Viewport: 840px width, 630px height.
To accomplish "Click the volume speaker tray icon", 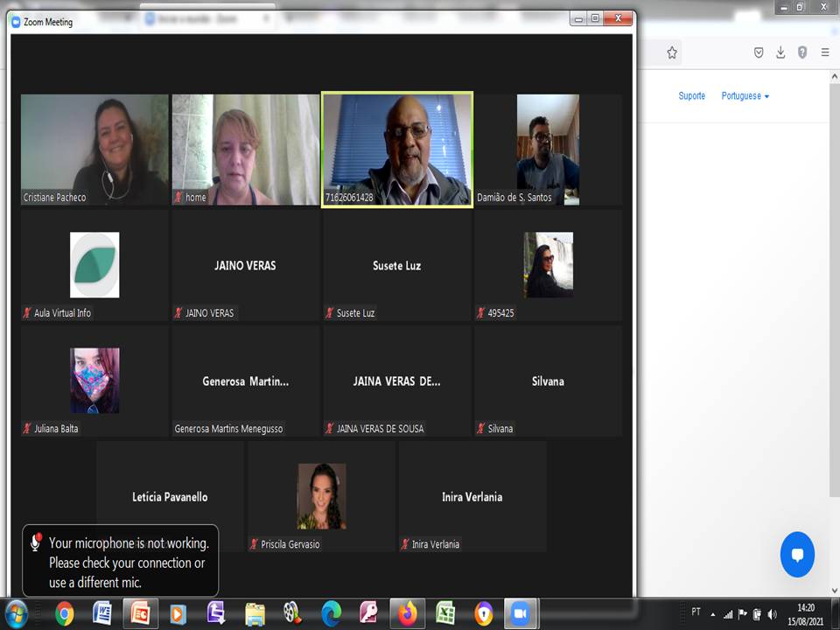I will pos(772,614).
